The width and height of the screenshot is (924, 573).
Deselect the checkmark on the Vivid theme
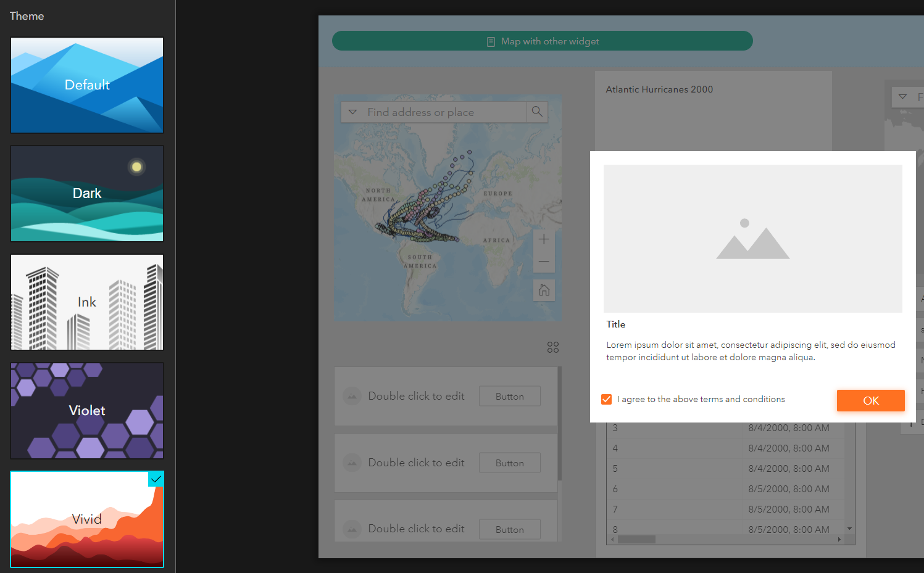pyautogui.click(x=156, y=479)
